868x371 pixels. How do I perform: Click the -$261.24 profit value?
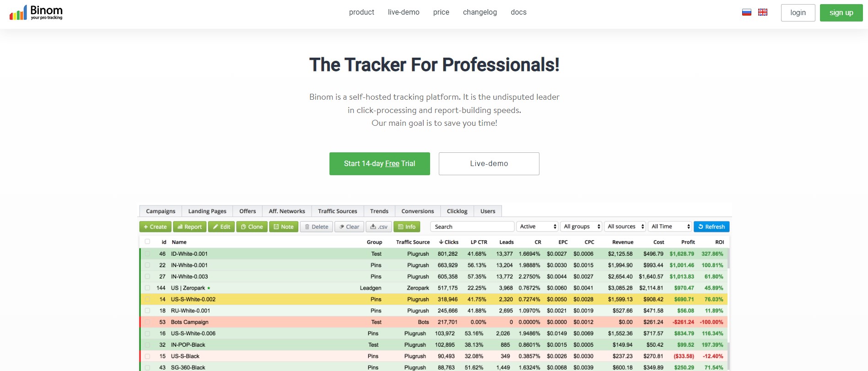(683, 322)
